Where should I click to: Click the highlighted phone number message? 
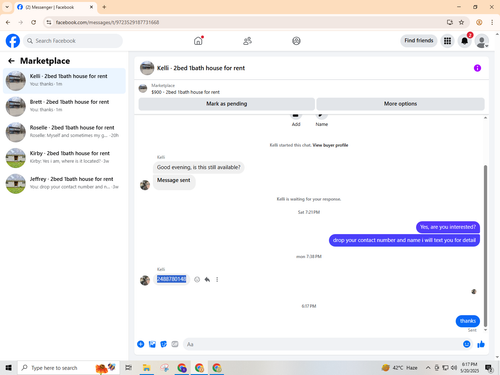171,279
